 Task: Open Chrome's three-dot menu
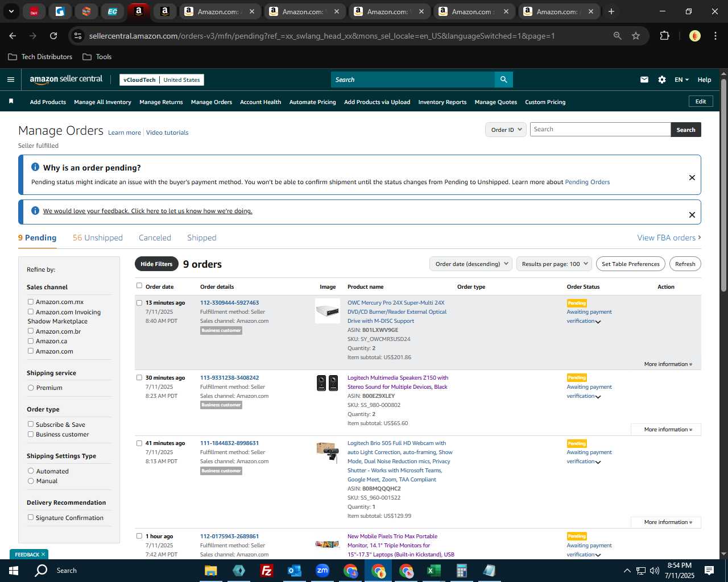point(714,36)
